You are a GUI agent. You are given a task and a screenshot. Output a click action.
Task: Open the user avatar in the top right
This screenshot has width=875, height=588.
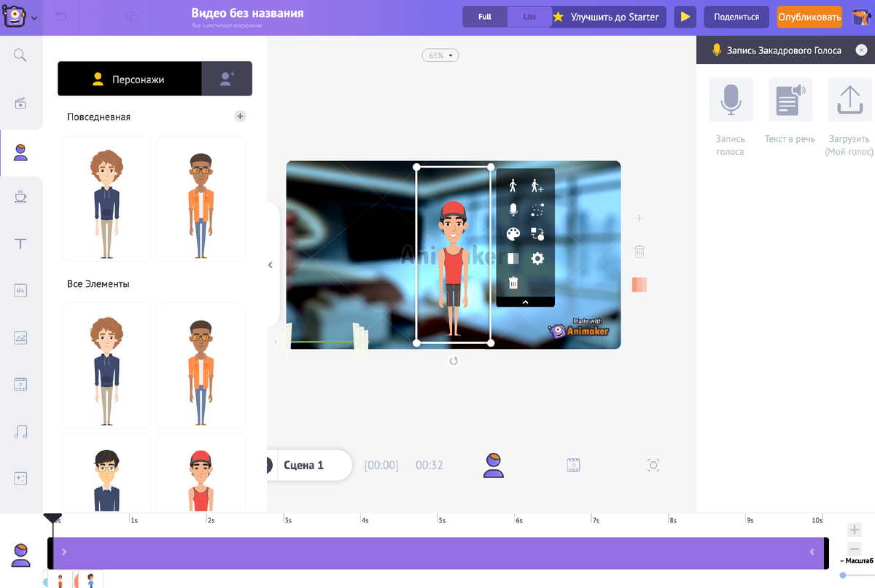point(860,16)
